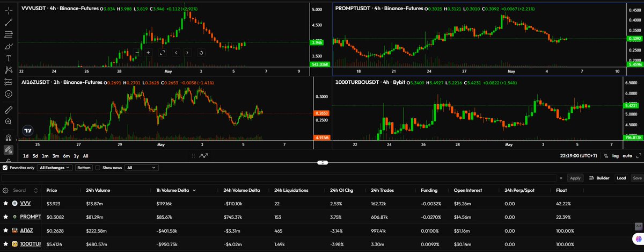Click the grip handle beside compare icon
Image resolution: width=644 pixels, height=252 pixels.
pyautogui.click(x=193, y=156)
